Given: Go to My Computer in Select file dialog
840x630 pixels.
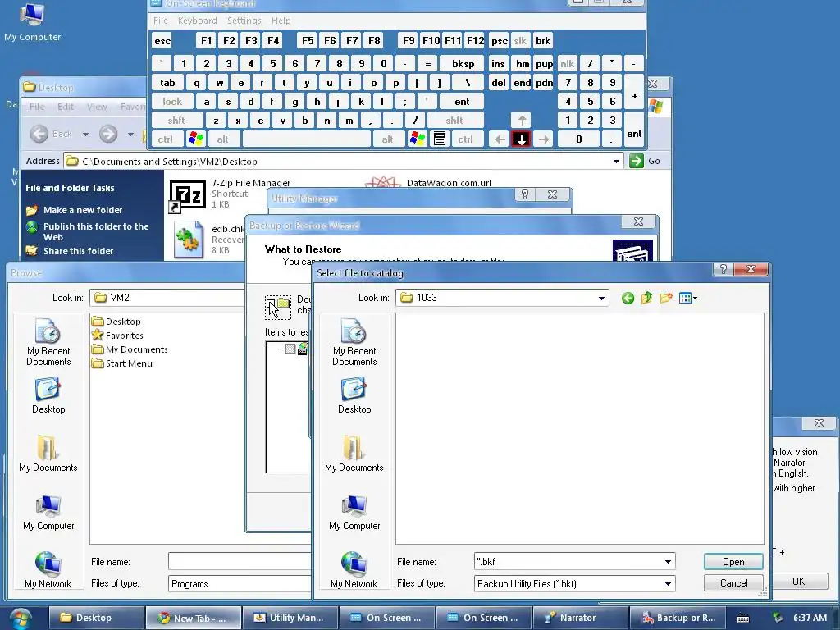Looking at the screenshot, I should [x=354, y=512].
